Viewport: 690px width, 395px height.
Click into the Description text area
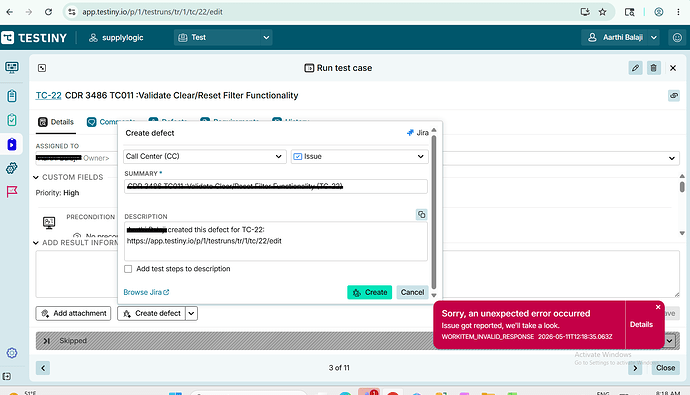click(x=275, y=241)
